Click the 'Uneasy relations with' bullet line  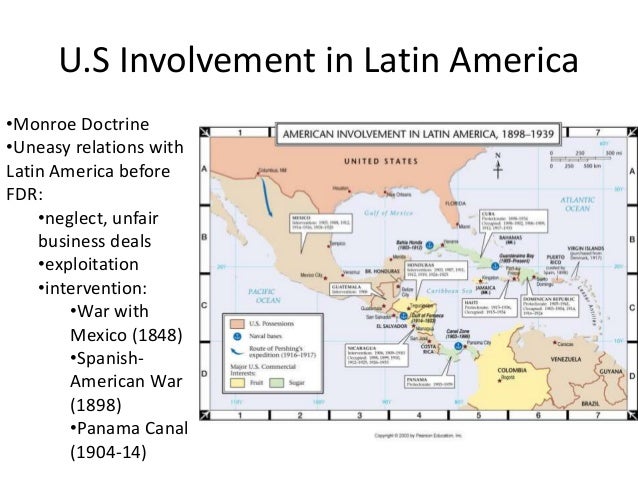[x=95, y=147]
